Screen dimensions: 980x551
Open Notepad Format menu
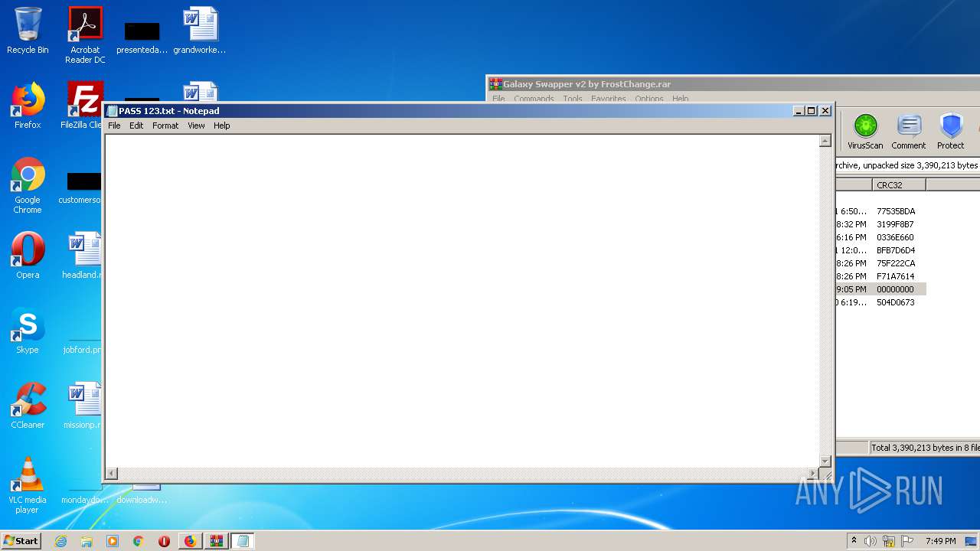tap(165, 126)
